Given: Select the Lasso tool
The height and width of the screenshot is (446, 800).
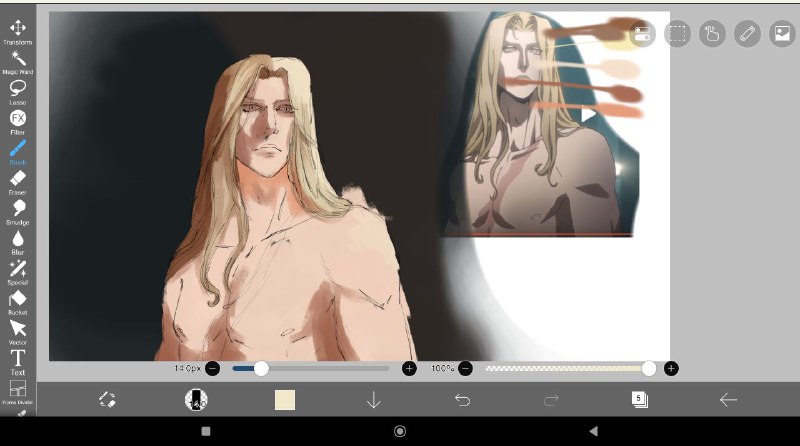Looking at the screenshot, I should tap(18, 92).
